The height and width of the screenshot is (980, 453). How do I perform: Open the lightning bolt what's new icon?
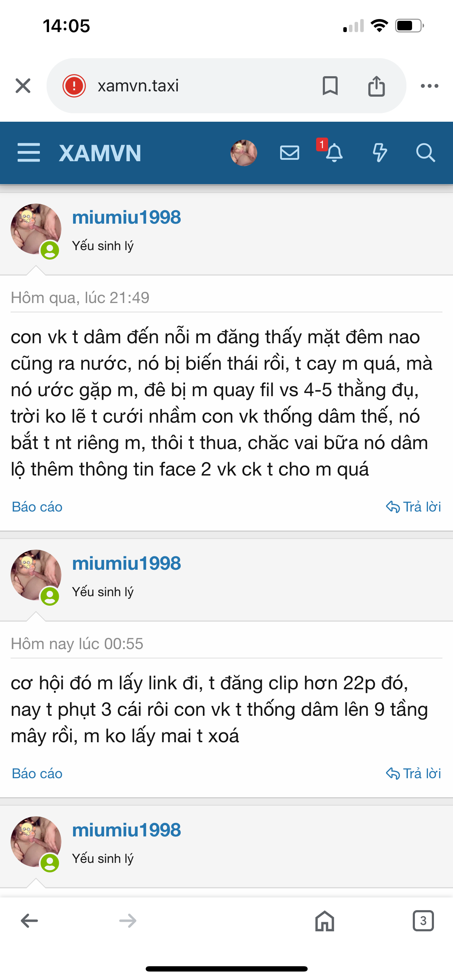pyautogui.click(x=379, y=153)
